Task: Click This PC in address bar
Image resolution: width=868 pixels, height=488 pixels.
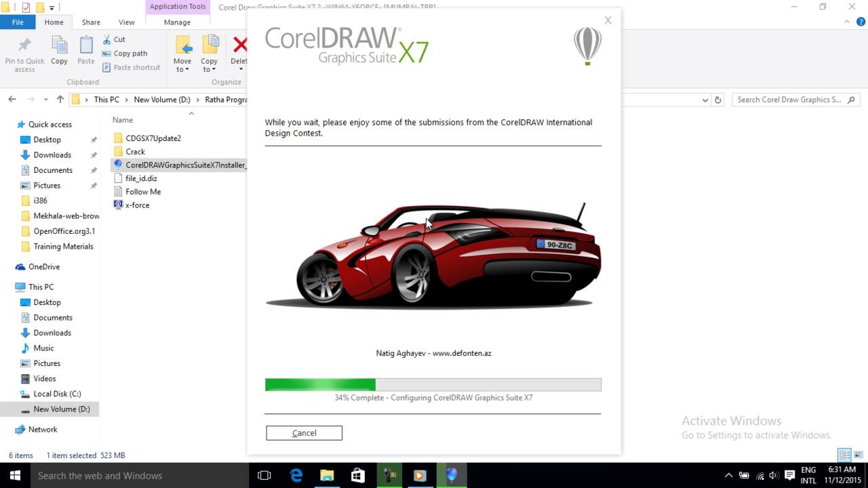Action: pos(106,100)
